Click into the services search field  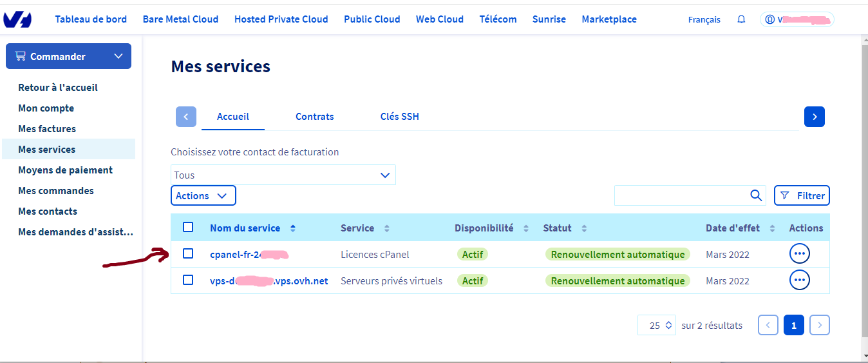tap(679, 195)
